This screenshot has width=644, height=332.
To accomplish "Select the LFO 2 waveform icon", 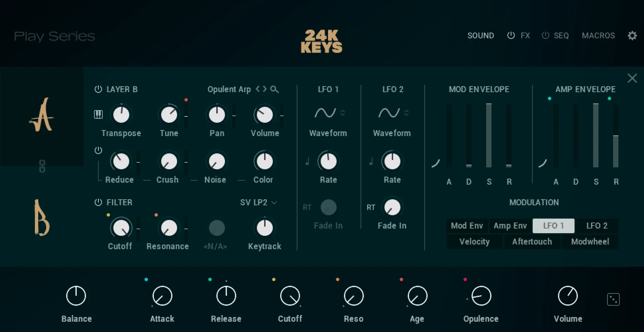I will pos(389,113).
